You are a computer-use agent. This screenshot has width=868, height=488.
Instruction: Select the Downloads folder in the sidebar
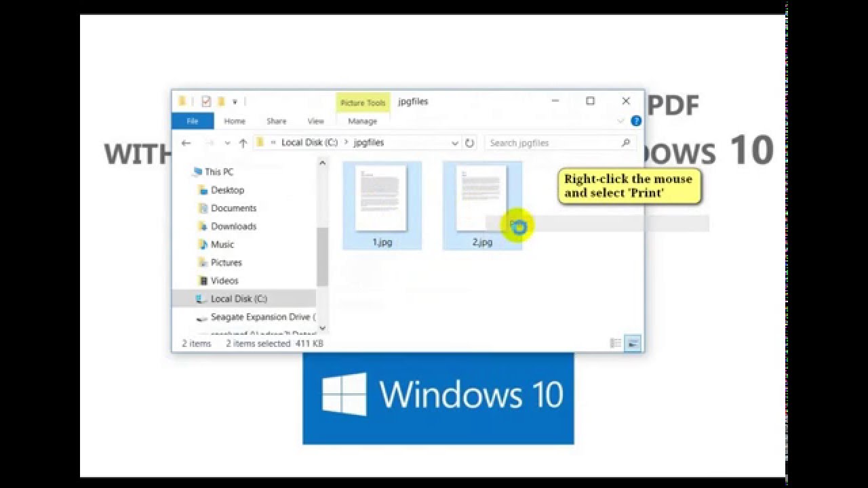[231, 226]
